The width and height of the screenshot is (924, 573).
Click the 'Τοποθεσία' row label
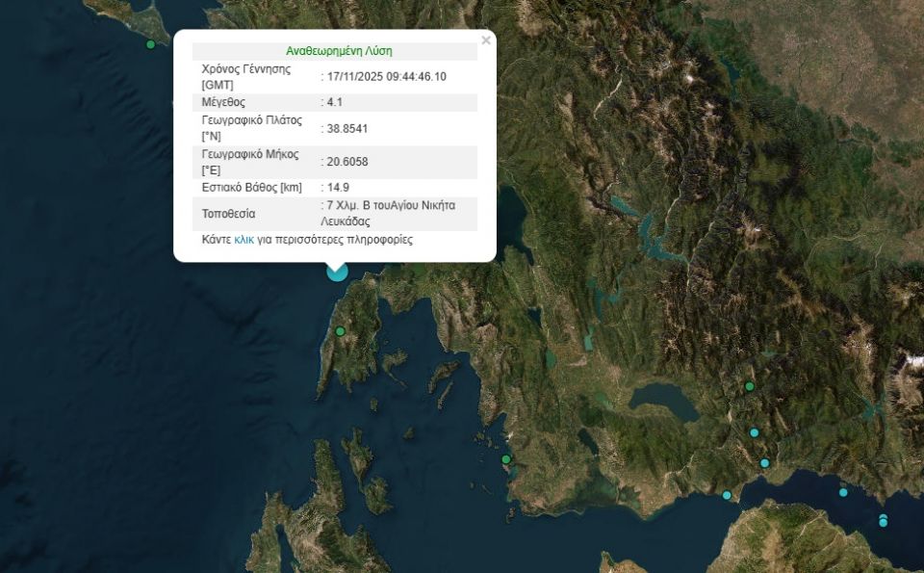point(228,214)
